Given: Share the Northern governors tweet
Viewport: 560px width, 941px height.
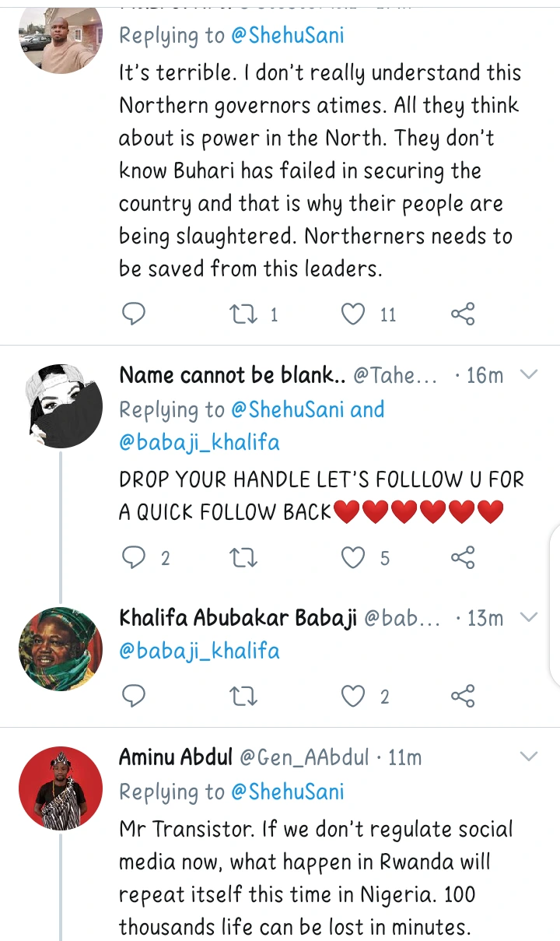Looking at the screenshot, I should [463, 314].
